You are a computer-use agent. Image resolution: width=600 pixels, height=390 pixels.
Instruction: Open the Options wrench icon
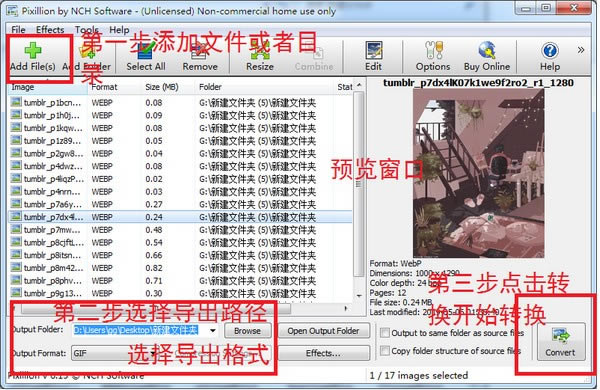433,50
